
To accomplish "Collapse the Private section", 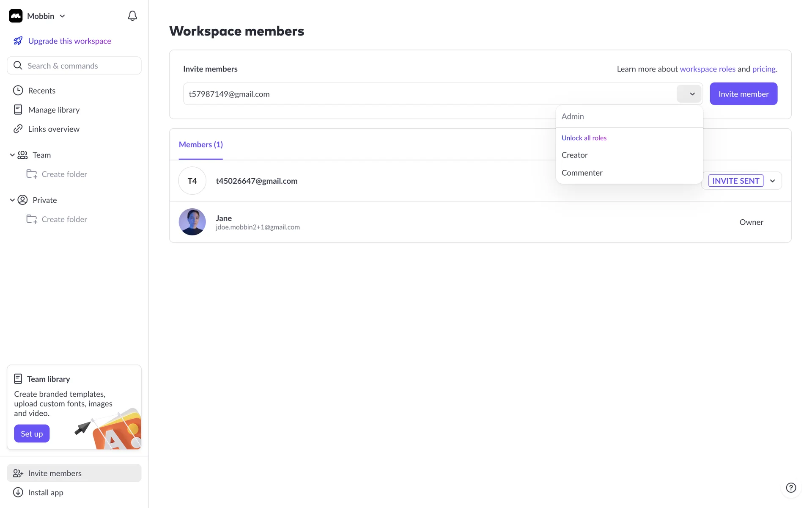I will [x=12, y=200].
